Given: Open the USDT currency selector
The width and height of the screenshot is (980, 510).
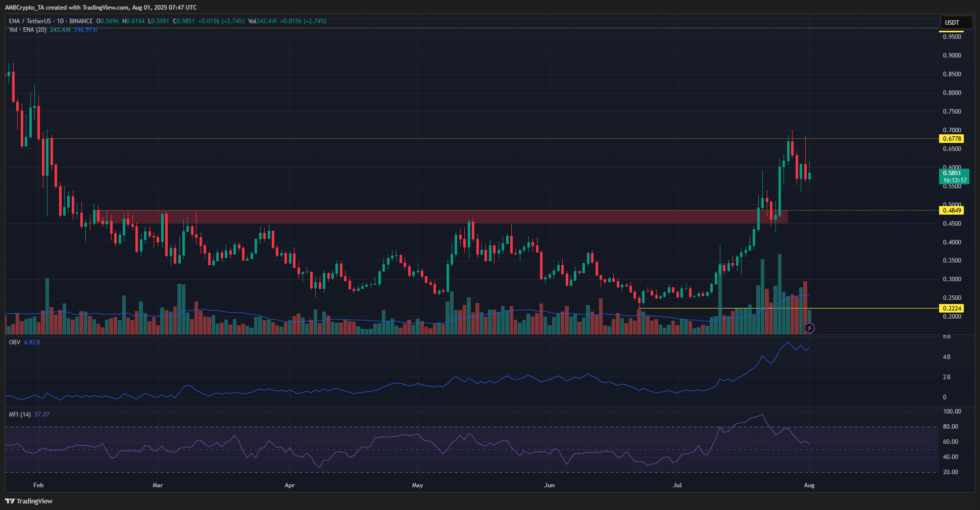Looking at the screenshot, I should pyautogui.click(x=952, y=23).
